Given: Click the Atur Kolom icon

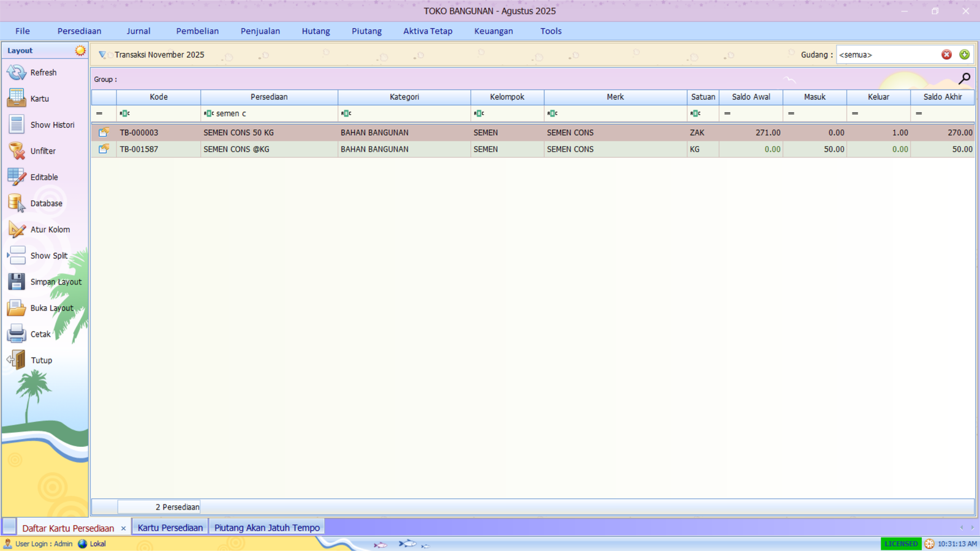Looking at the screenshot, I should [x=15, y=229].
